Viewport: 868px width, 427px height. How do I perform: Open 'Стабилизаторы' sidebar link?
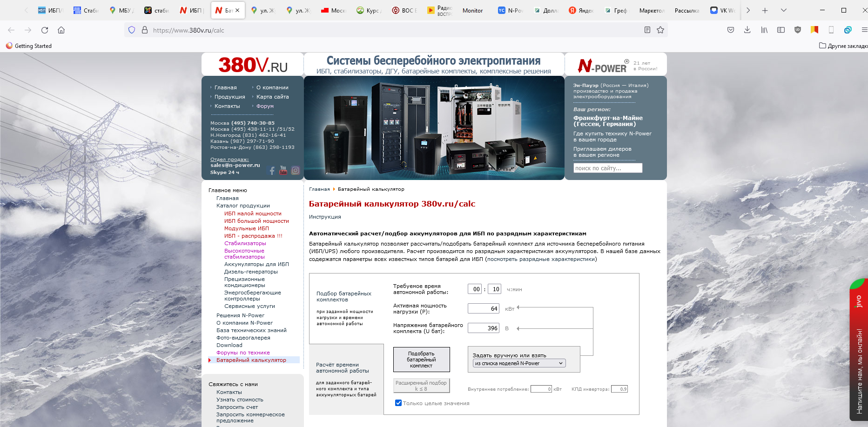[x=245, y=243]
